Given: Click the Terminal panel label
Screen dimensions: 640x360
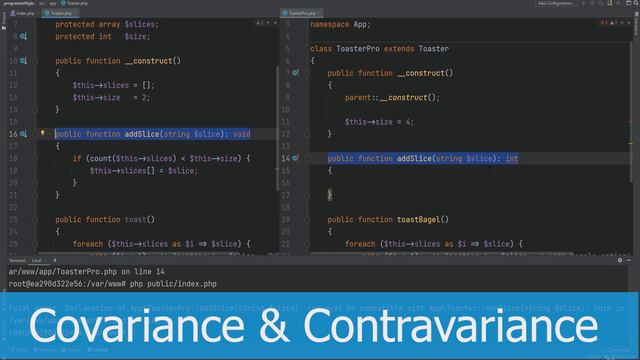Looking at the screenshot, I should point(17,260).
